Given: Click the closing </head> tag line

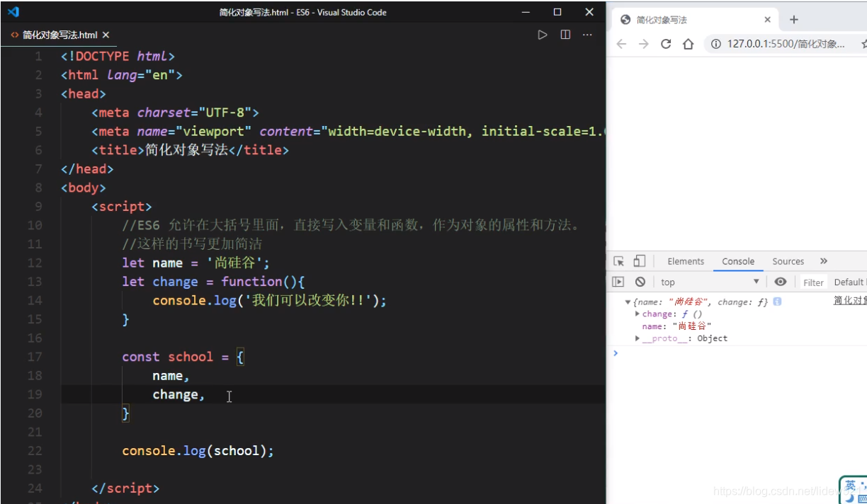Looking at the screenshot, I should pos(87,169).
